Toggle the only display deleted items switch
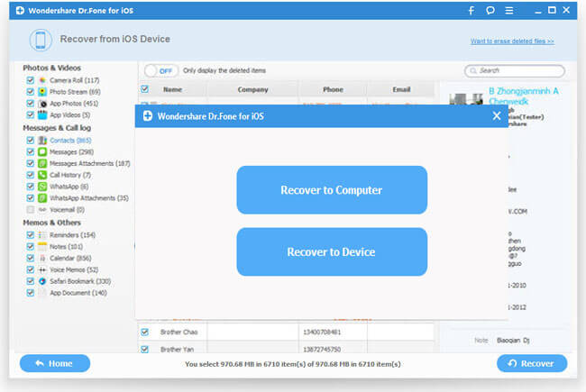This screenshot has height=392, width=586. [161, 70]
